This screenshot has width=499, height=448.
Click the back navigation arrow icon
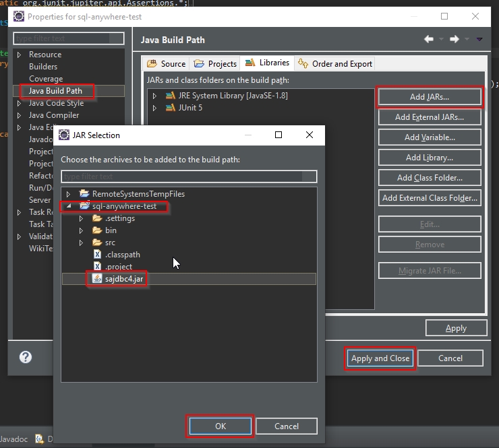click(x=429, y=40)
